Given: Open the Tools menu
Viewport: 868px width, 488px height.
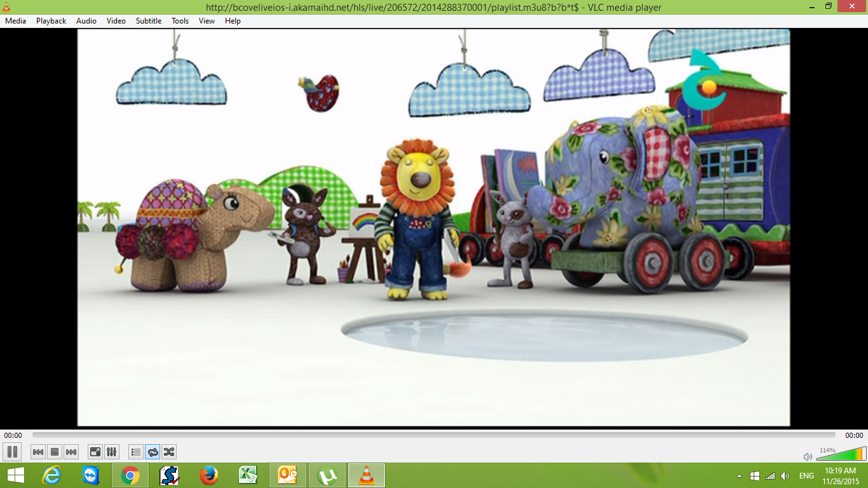Looking at the screenshot, I should (180, 21).
